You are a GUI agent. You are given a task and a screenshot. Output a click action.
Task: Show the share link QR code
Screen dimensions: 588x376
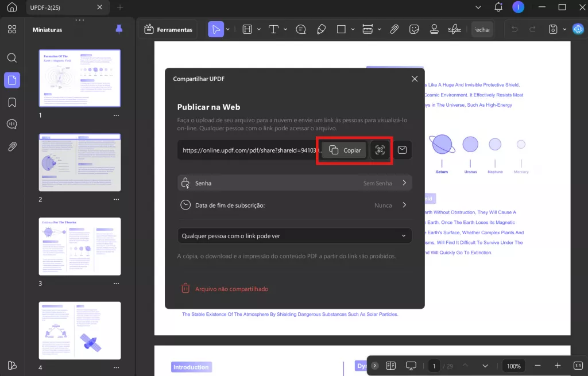pyautogui.click(x=380, y=150)
